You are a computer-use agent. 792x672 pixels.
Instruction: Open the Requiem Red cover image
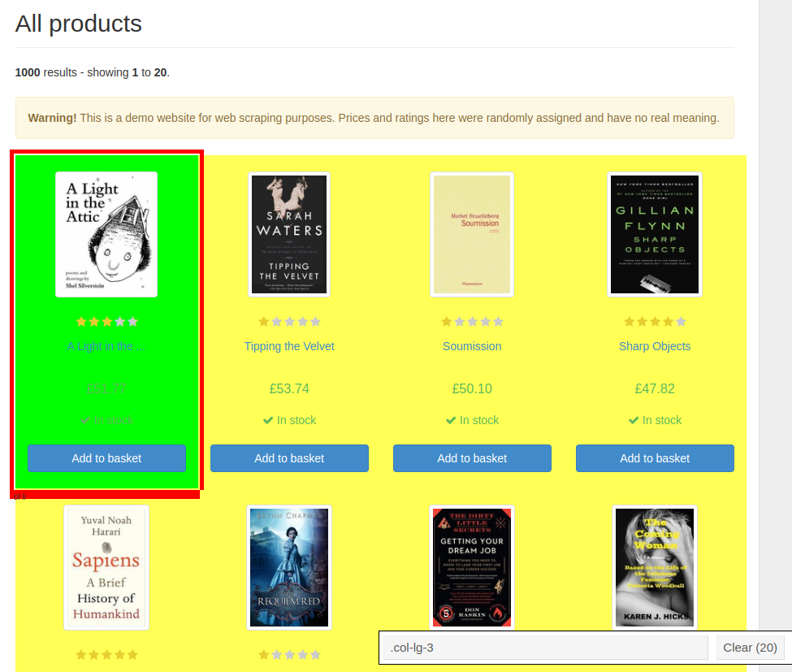289,567
